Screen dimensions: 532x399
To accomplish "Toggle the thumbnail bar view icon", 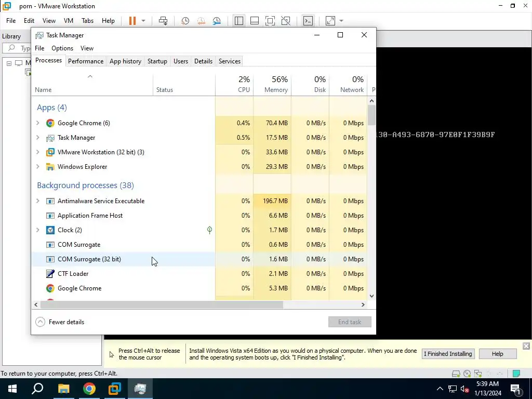I will [255, 21].
